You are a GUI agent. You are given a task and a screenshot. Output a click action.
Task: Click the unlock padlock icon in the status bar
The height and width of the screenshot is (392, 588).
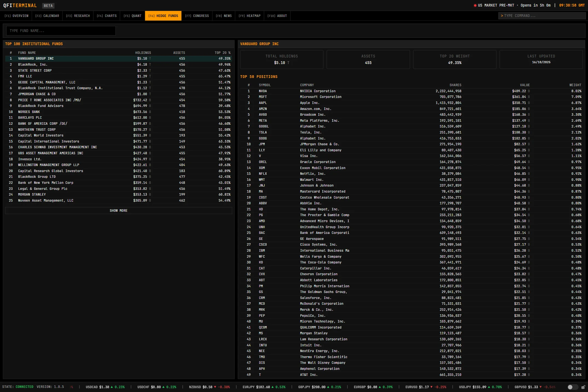pyautogui.click(x=583, y=387)
